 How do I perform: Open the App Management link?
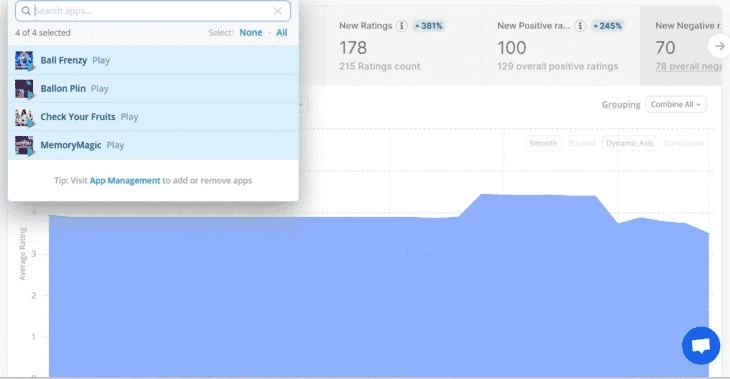coord(125,181)
